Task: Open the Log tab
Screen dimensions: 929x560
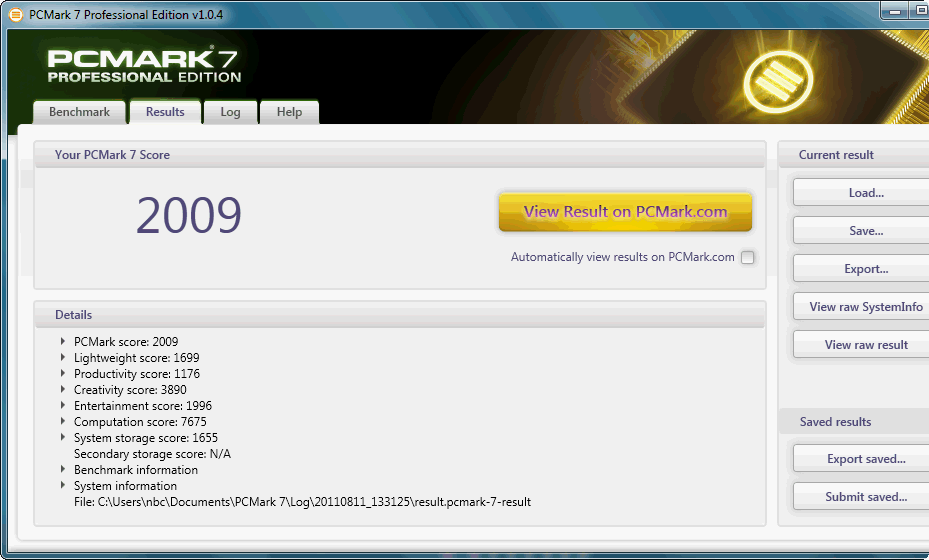Action: [x=230, y=112]
